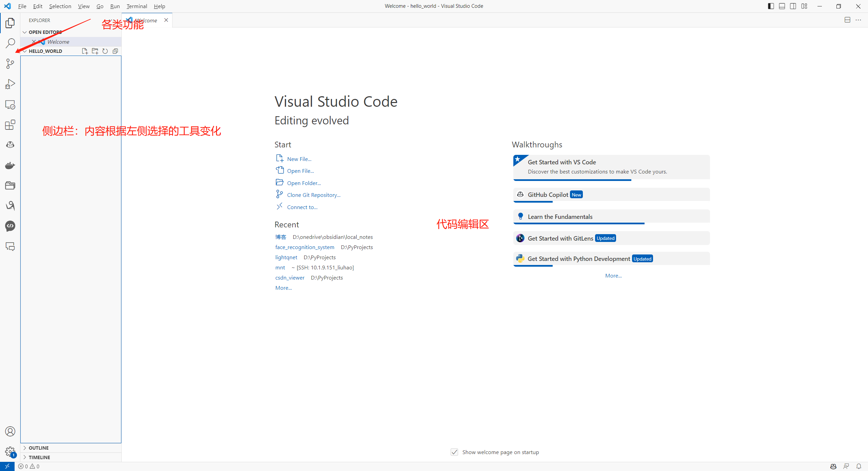Screen dimensions: 868x471
Task: Open the Go menu
Action: pos(100,6)
